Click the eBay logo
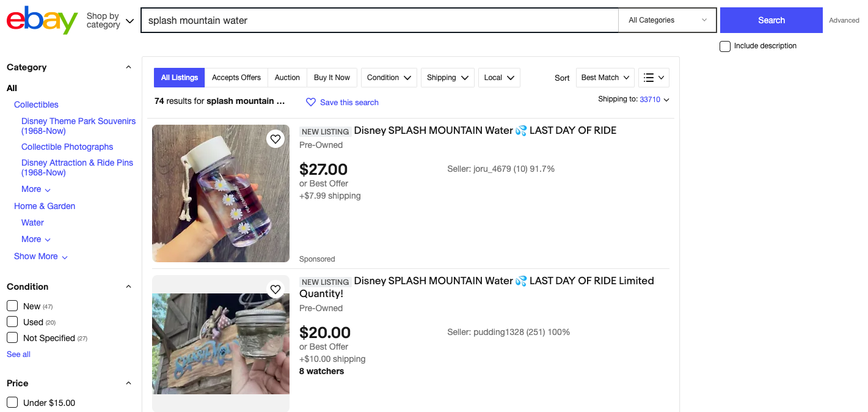 [42, 20]
